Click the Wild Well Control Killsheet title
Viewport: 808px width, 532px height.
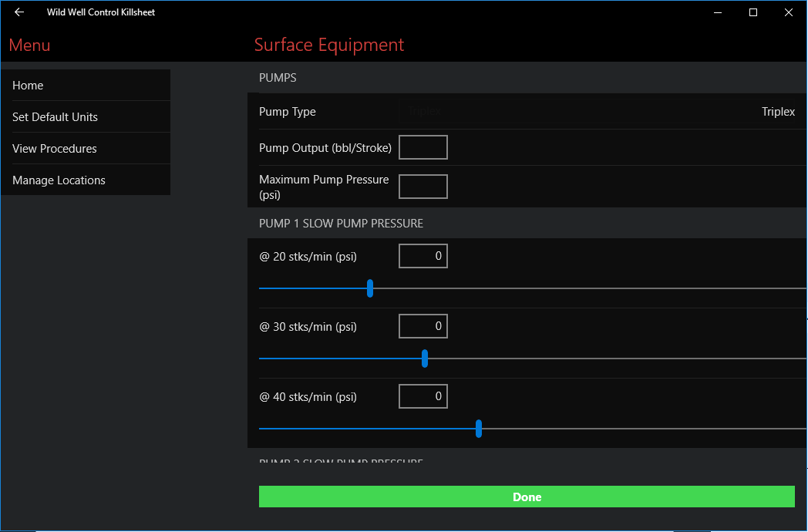coord(101,12)
